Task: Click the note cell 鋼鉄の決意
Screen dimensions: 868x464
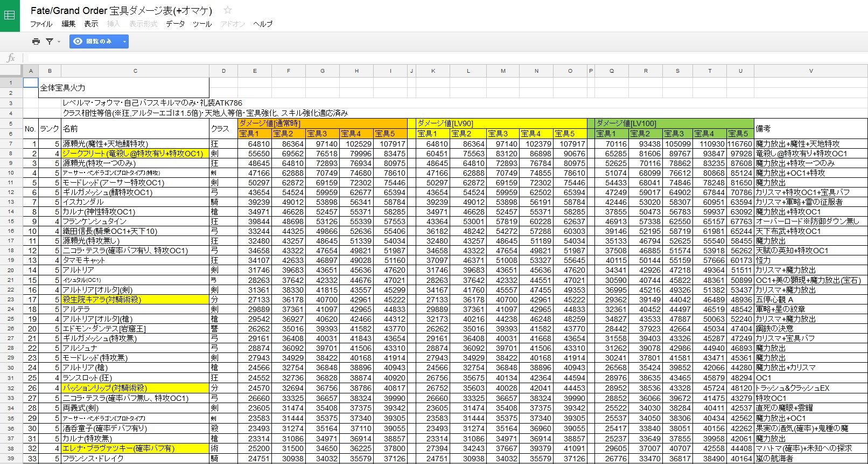Action: point(811,329)
